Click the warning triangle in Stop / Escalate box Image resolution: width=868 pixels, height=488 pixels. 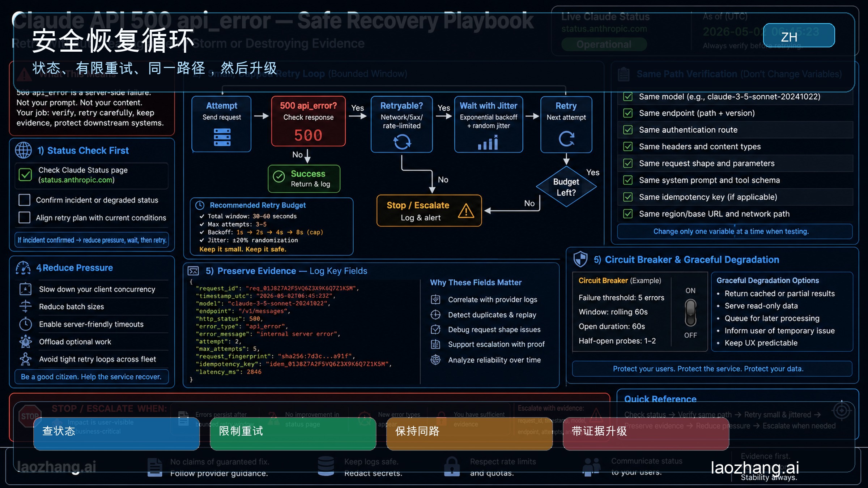click(466, 210)
